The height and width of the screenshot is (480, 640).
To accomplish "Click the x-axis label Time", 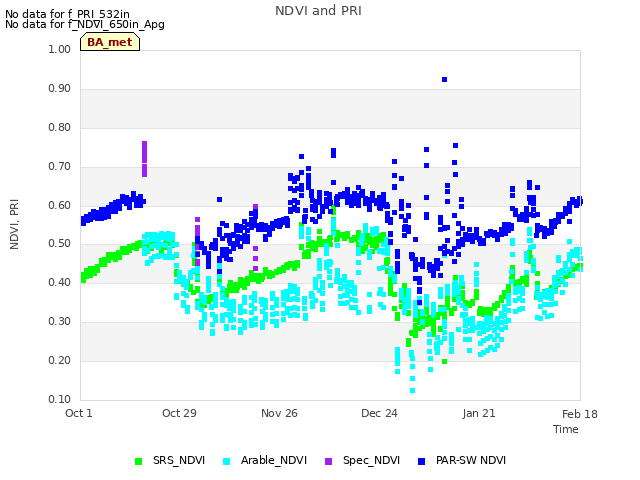I will click(x=566, y=429).
